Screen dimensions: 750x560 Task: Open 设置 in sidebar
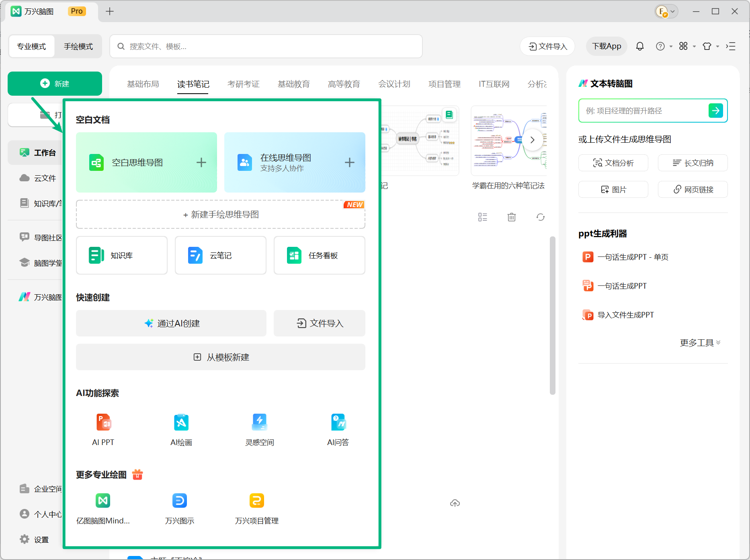(35, 539)
